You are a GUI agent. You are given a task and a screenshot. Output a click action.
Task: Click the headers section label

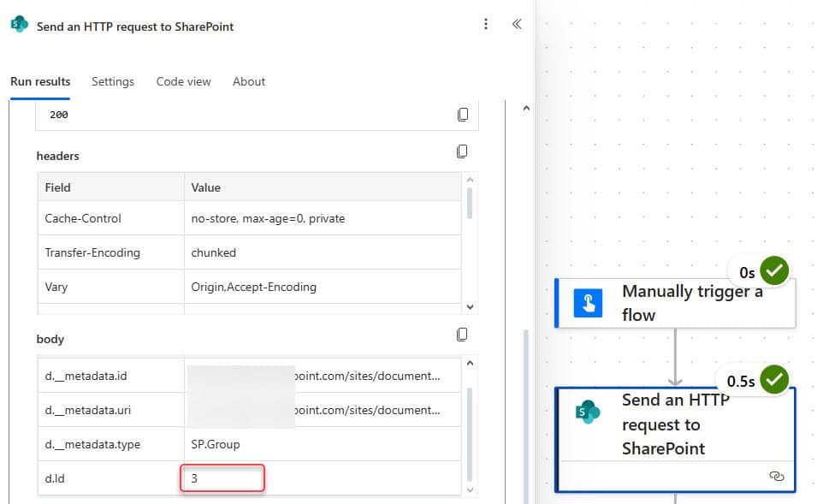(57, 156)
